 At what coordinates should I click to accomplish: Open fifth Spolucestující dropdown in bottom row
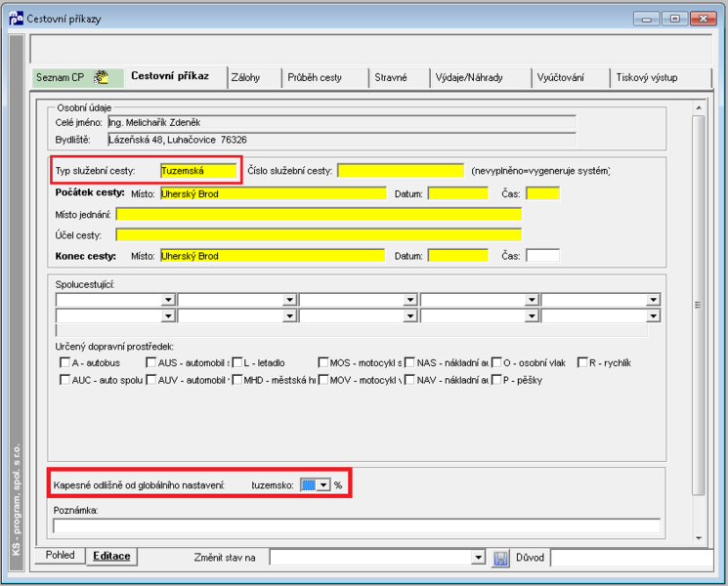[654, 316]
